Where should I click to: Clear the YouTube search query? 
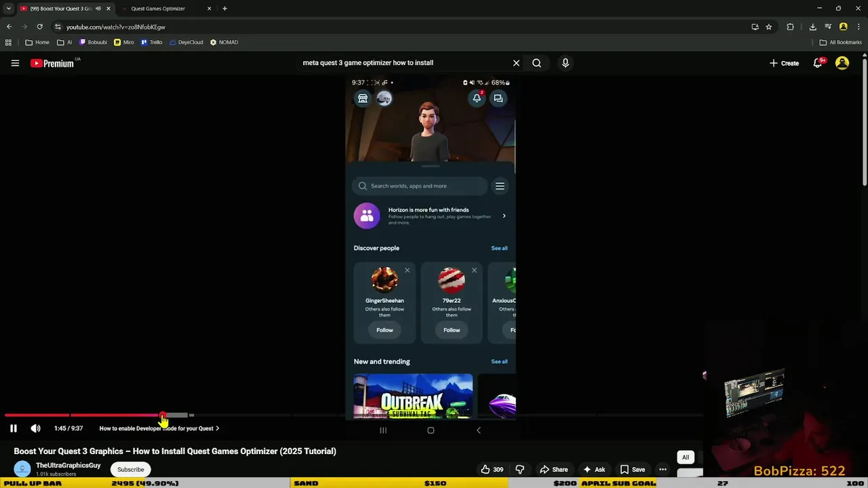[516, 63]
